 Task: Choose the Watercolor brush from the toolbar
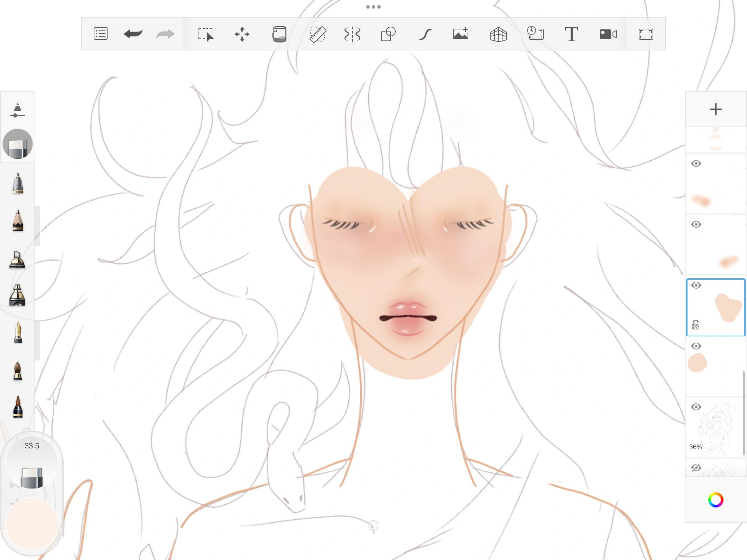coord(18,372)
